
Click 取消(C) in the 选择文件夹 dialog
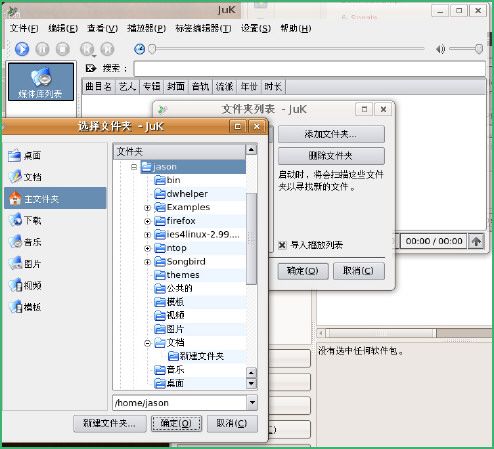coord(232,424)
